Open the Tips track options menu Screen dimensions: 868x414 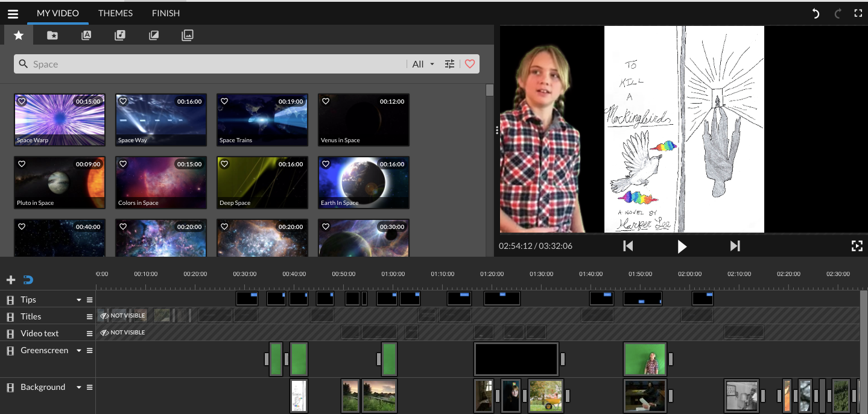[90, 300]
